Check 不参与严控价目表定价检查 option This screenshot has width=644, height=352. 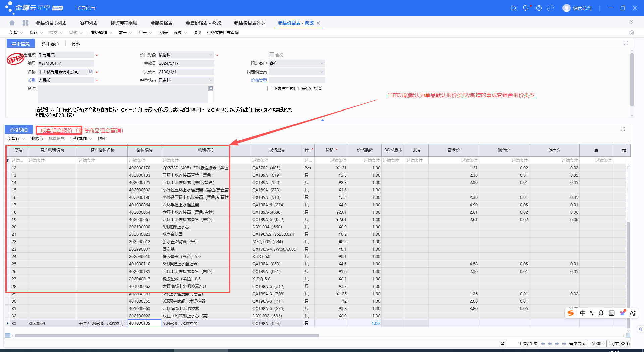pos(270,89)
